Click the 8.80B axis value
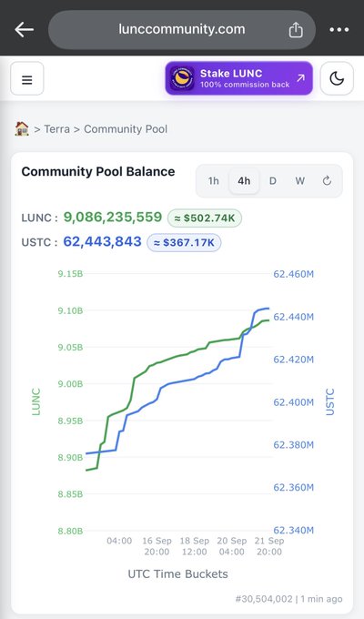The image size is (364, 619). coord(70,531)
